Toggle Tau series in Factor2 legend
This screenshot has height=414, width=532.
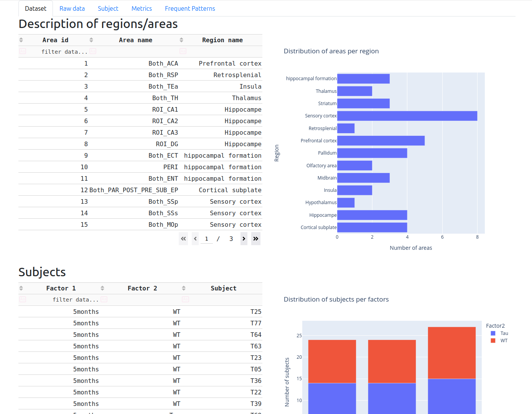(499, 333)
